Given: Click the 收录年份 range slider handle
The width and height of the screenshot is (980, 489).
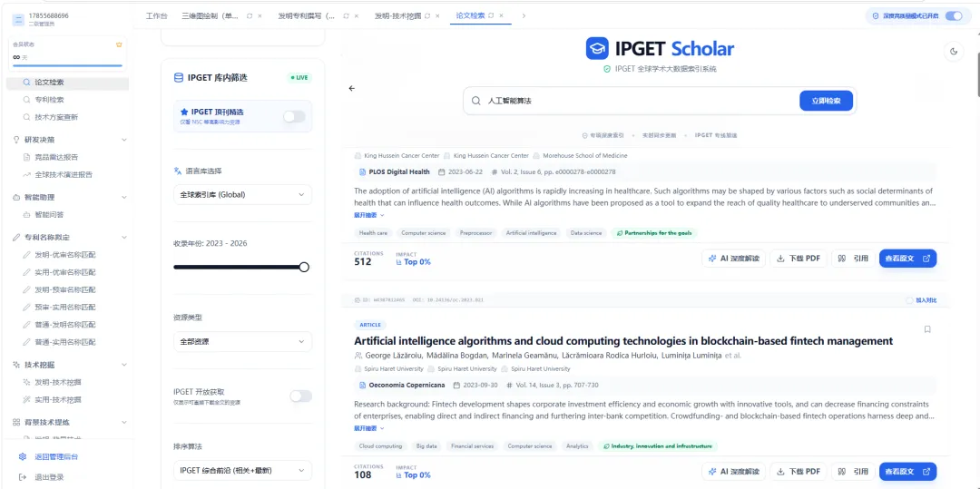Looking at the screenshot, I should [x=304, y=268].
